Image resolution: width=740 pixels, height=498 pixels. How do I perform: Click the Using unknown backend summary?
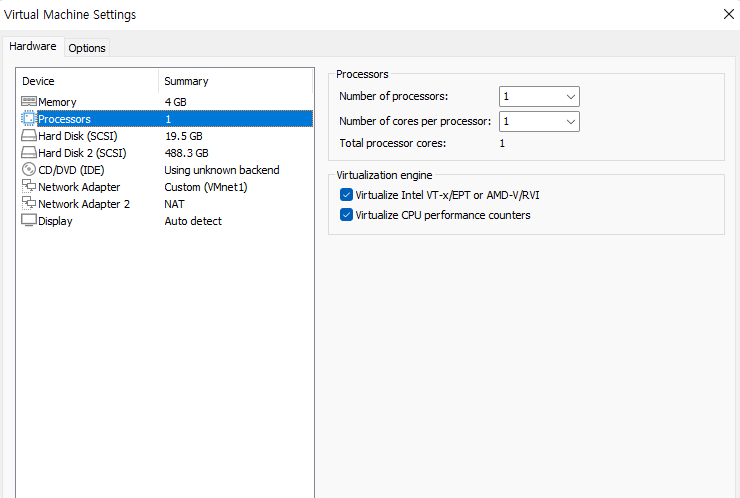coord(222,170)
